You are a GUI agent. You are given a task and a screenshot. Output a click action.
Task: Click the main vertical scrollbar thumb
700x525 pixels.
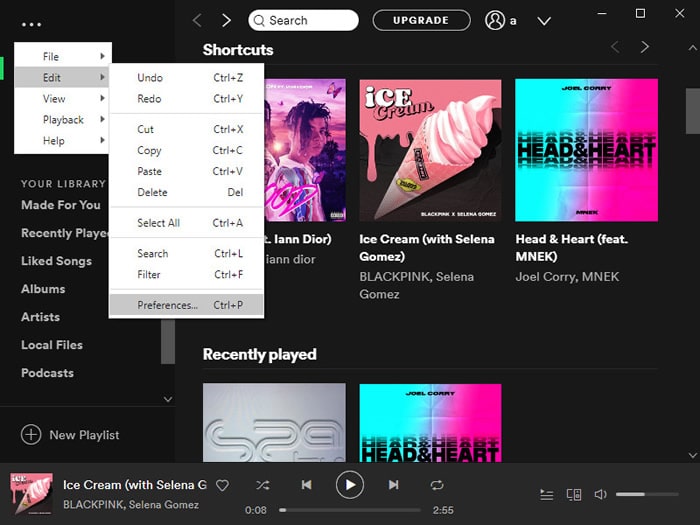[x=692, y=111]
